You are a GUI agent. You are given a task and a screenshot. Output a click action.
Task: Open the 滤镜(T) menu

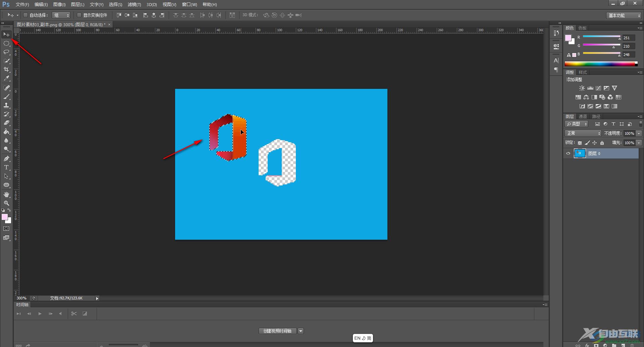pyautogui.click(x=134, y=4)
